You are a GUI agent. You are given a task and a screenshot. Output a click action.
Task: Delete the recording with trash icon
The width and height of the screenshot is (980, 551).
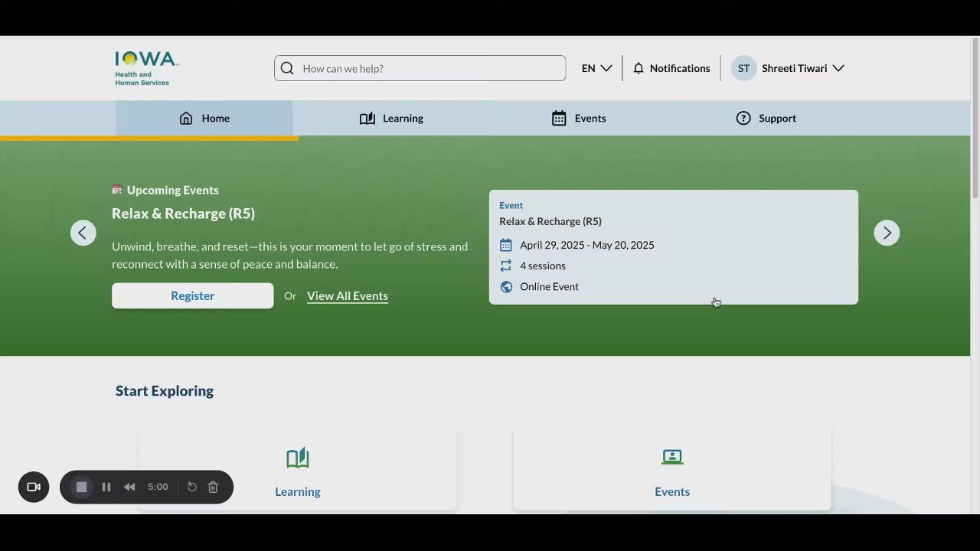[x=214, y=487]
